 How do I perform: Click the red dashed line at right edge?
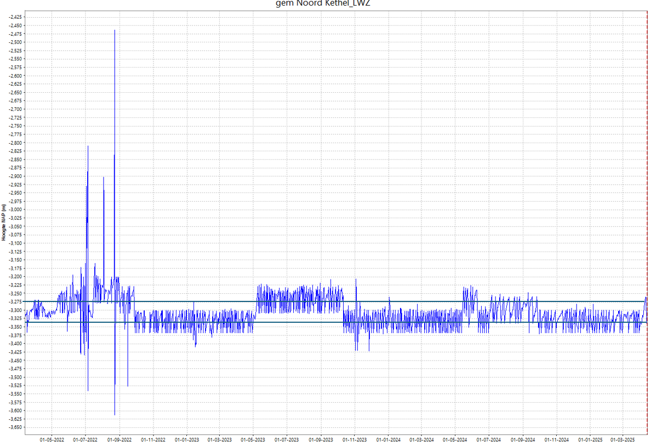tap(646, 200)
